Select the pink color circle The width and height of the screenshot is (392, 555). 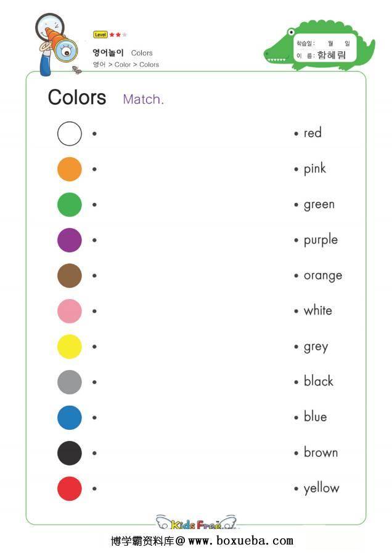point(70,311)
